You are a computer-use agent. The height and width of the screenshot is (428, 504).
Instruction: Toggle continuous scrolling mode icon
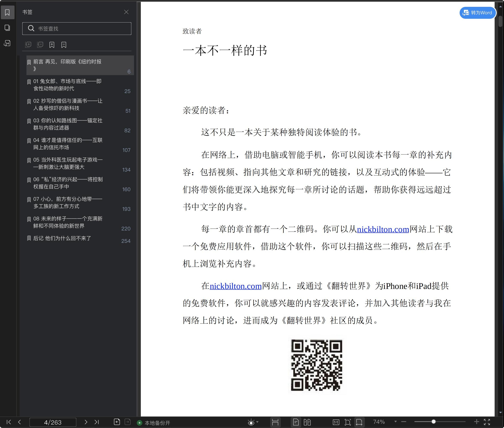(x=275, y=422)
